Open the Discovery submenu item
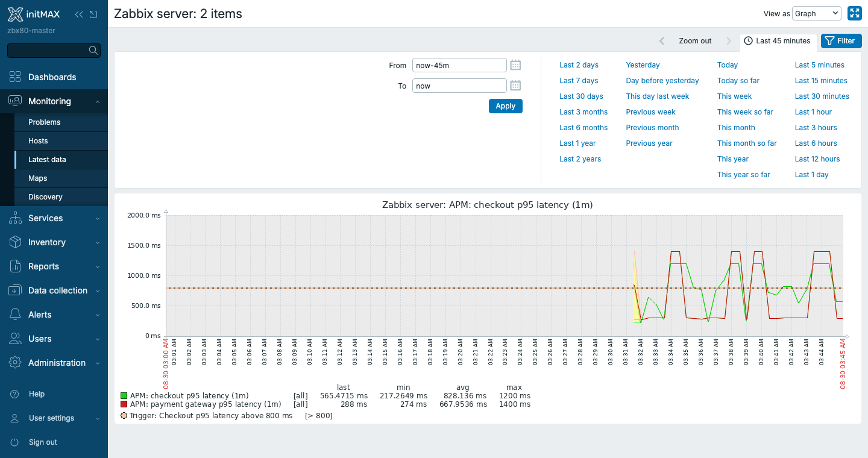The image size is (868, 458). coord(61,197)
